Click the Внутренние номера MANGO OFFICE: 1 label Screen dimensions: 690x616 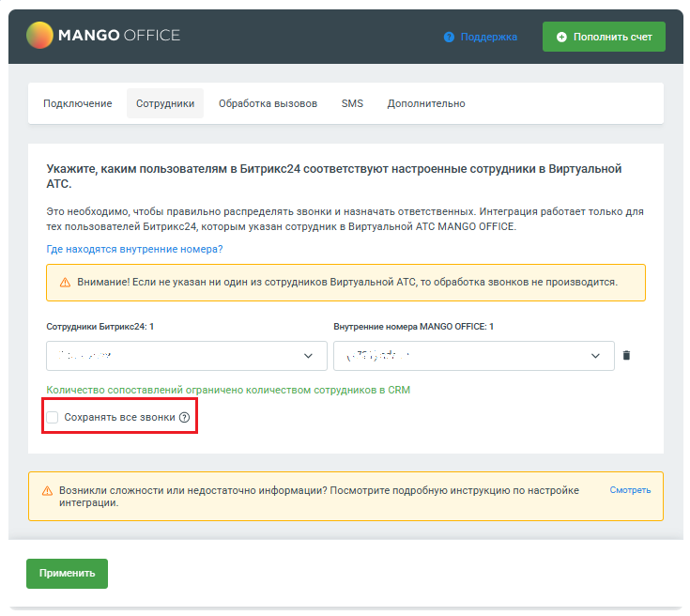point(413,327)
